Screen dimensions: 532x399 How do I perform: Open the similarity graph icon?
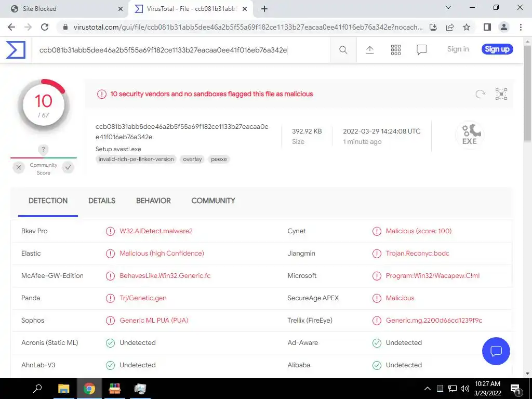click(501, 94)
